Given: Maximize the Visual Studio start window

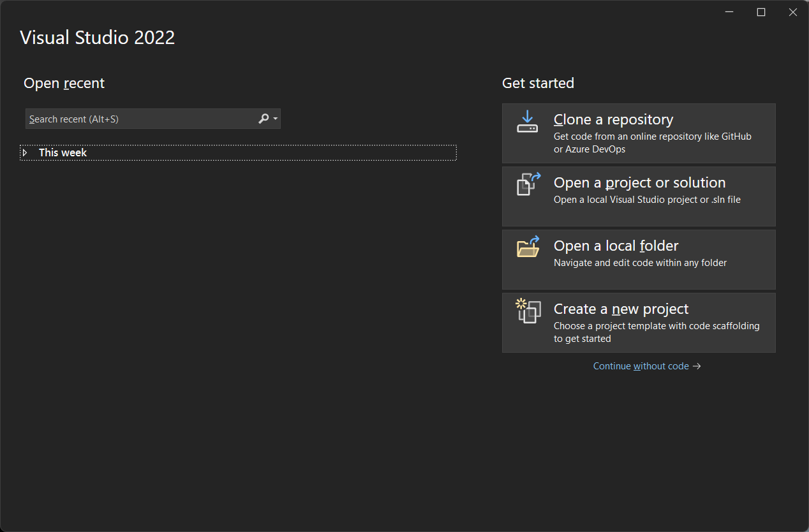Looking at the screenshot, I should pos(761,12).
